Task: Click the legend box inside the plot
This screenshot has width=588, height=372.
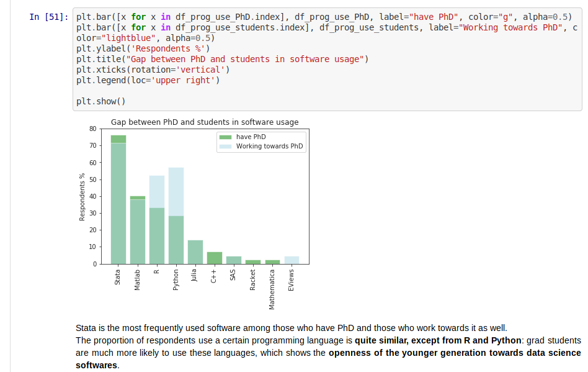Action: coord(261,141)
